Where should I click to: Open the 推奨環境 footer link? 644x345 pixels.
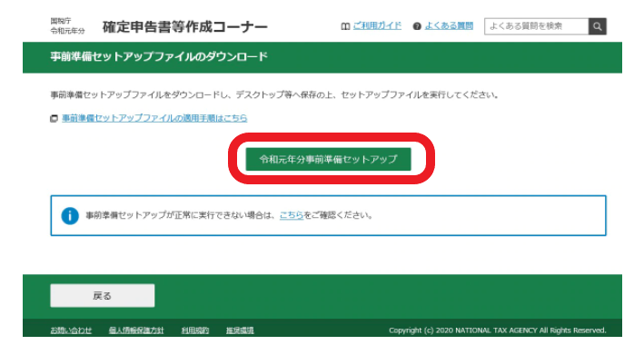[x=240, y=330]
